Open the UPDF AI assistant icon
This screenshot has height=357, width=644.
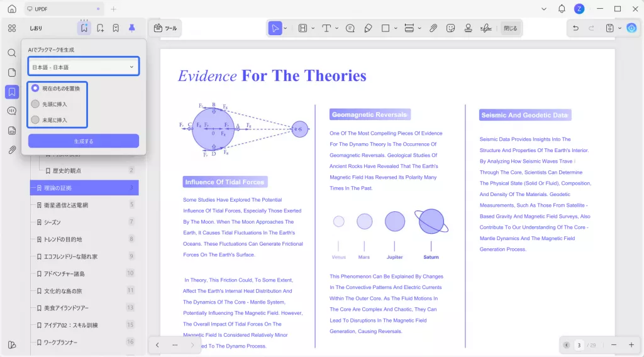click(x=631, y=28)
